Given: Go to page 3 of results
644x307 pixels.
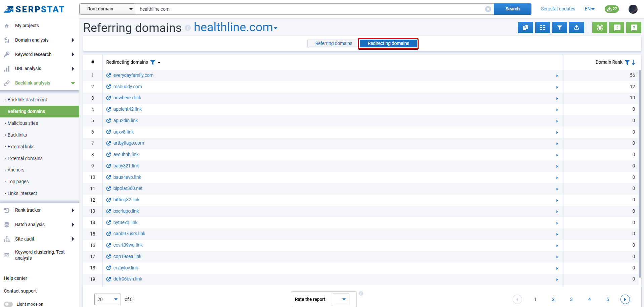Looking at the screenshot, I should pos(571,300).
